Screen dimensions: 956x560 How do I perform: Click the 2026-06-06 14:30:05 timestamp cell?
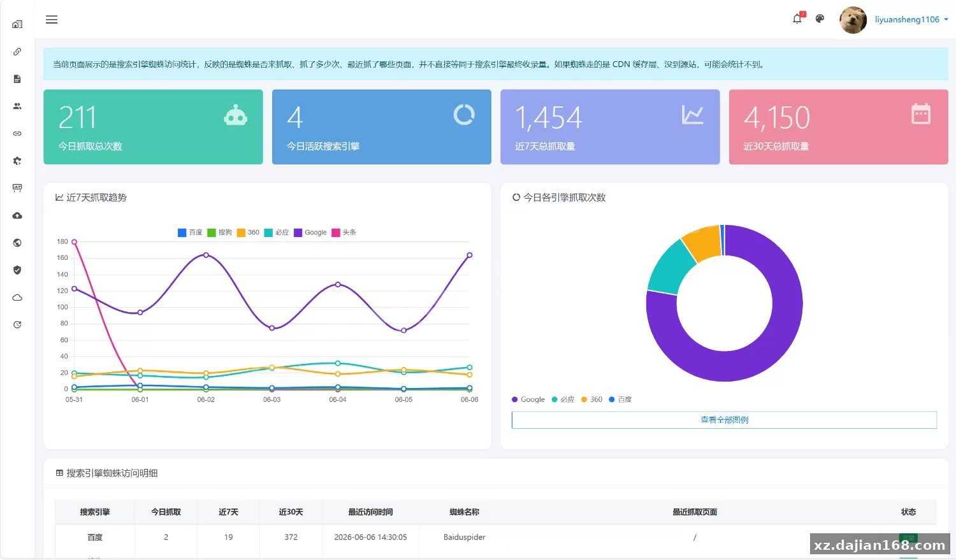point(370,537)
